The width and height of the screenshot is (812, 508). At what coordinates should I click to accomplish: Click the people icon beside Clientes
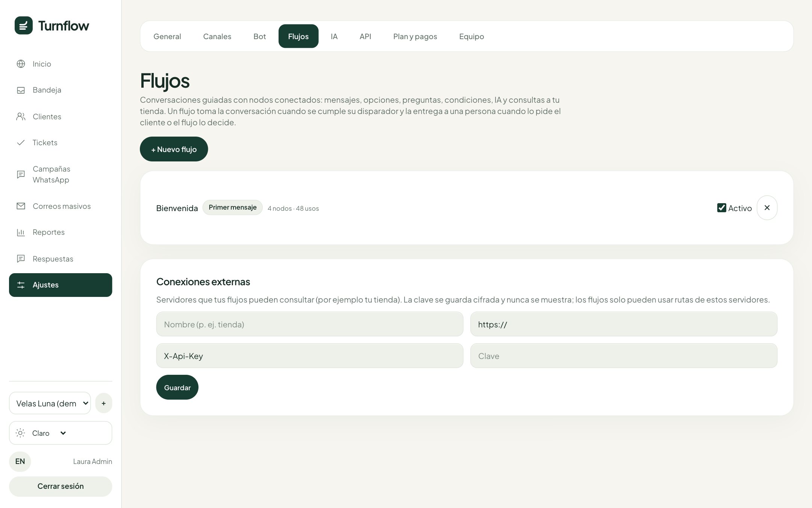21,117
